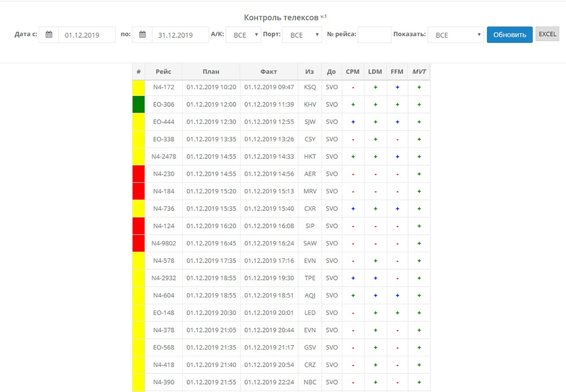566x392 pixels.
Task: Click the yellow status cell for flight N4-736
Action: tap(139, 208)
